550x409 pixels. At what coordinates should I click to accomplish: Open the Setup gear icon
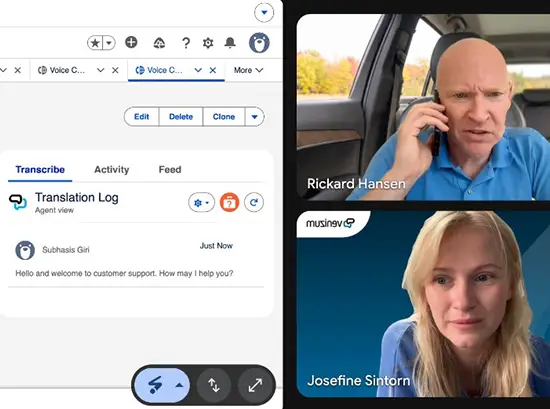208,43
